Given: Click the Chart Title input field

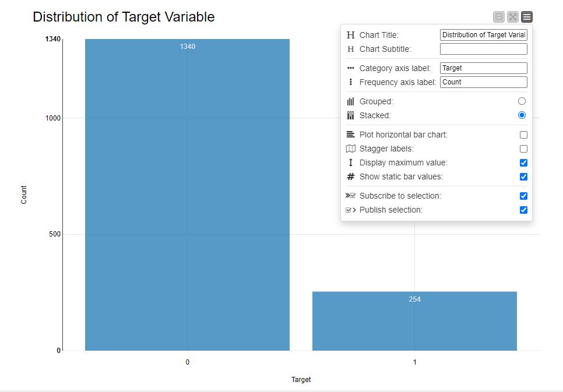Looking at the screenshot, I should tap(484, 35).
